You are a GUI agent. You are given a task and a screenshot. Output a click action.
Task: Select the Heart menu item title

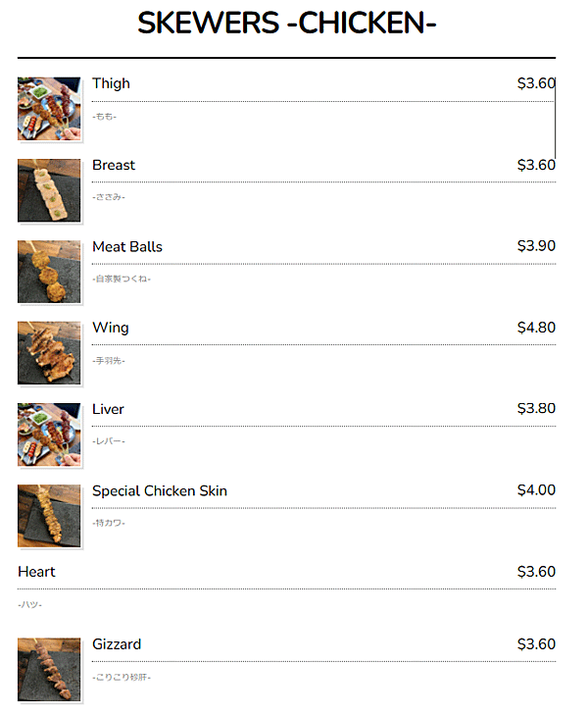(36, 572)
